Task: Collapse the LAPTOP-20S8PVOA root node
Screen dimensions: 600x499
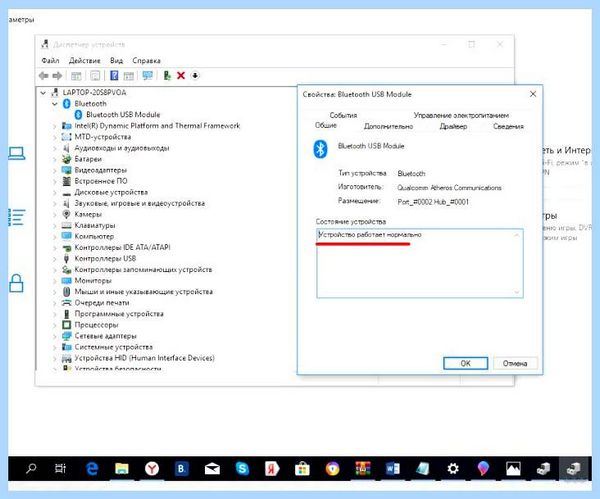Action: 43,93
